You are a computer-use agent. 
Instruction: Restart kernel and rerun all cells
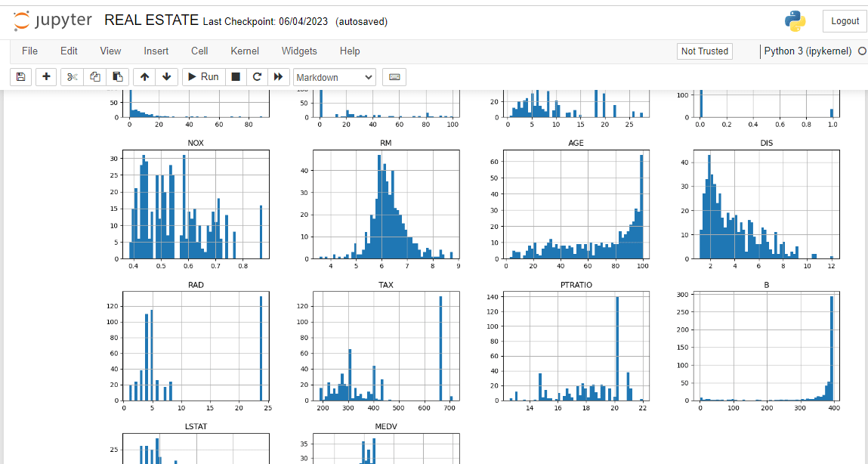click(278, 77)
